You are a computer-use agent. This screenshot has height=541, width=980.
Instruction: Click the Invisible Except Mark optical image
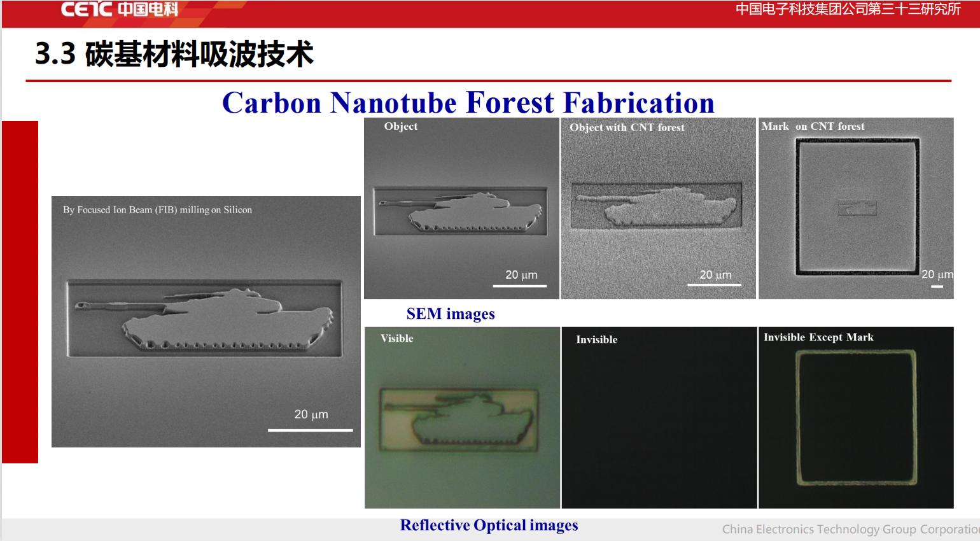click(856, 418)
